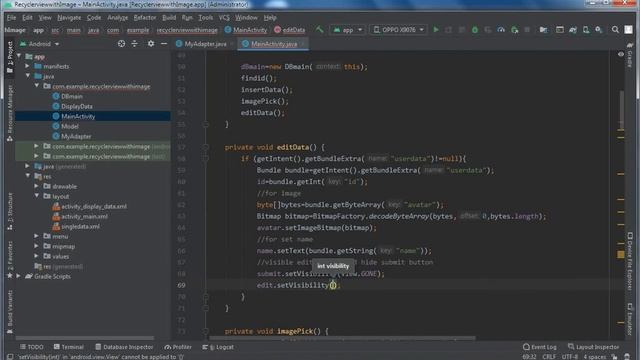
Task: Collapse the res folder
Action: pos(27,176)
